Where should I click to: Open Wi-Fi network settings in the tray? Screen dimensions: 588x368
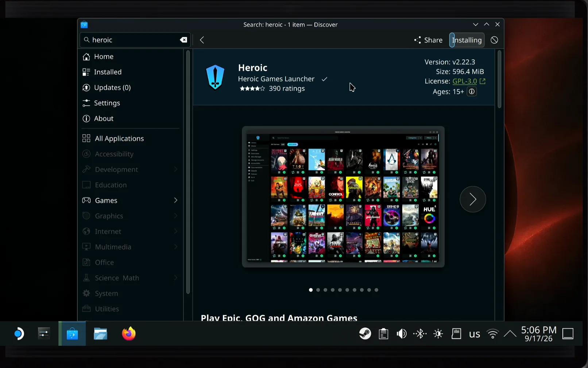tap(493, 334)
